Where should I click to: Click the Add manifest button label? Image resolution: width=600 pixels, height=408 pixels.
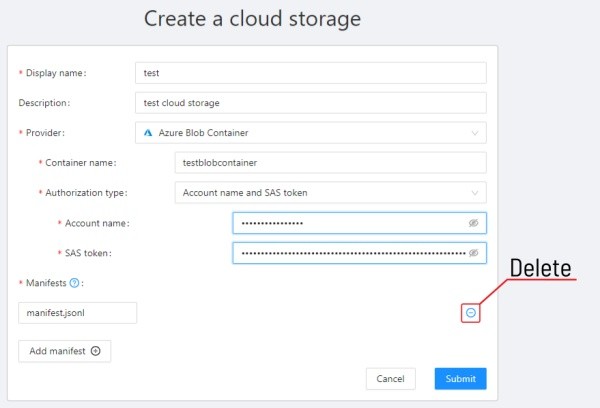[x=58, y=351]
